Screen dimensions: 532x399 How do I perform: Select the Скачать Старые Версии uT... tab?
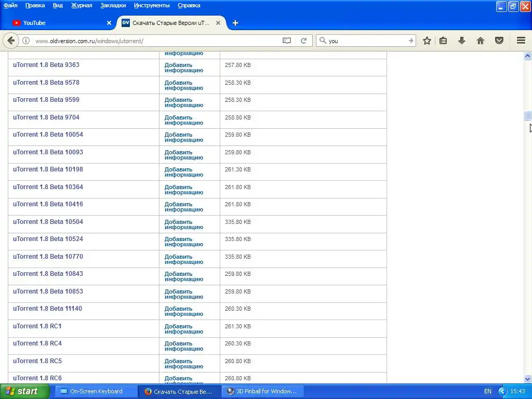click(171, 23)
